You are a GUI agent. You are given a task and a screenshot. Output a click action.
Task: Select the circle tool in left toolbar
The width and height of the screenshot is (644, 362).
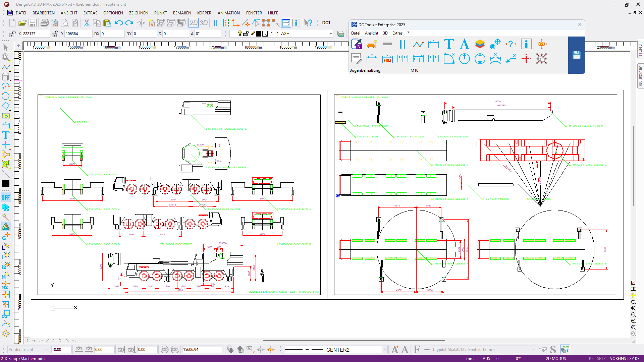click(x=6, y=97)
